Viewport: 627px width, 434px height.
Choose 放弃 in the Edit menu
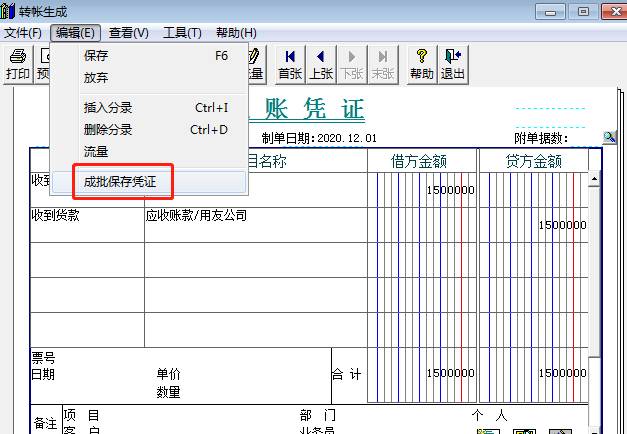tap(150, 78)
